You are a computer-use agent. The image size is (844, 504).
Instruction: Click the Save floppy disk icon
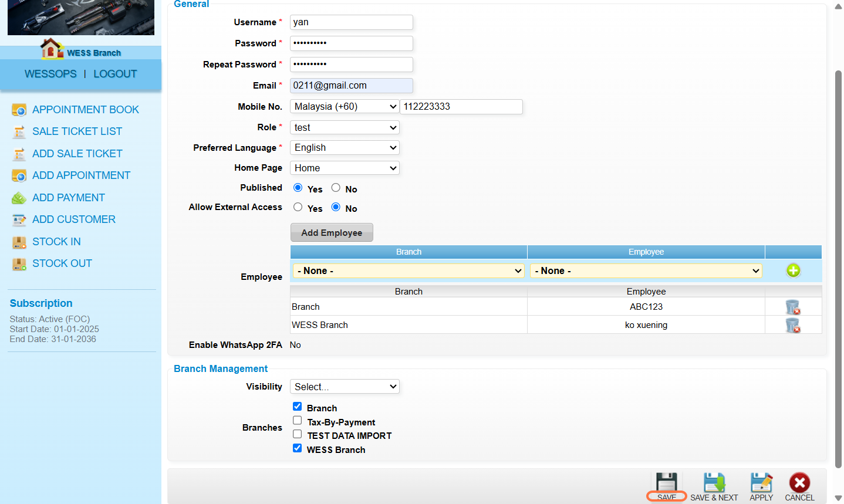[667, 482]
